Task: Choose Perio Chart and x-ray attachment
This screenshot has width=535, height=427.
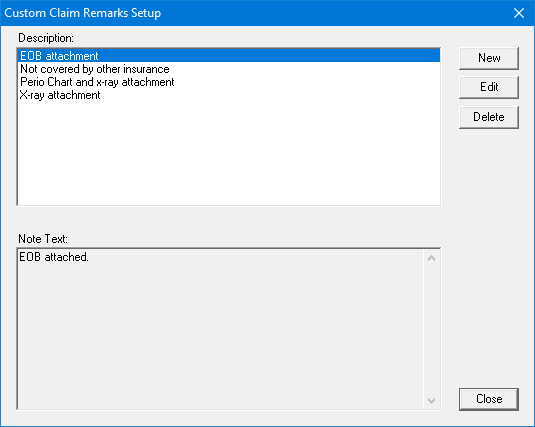Action: point(229,82)
